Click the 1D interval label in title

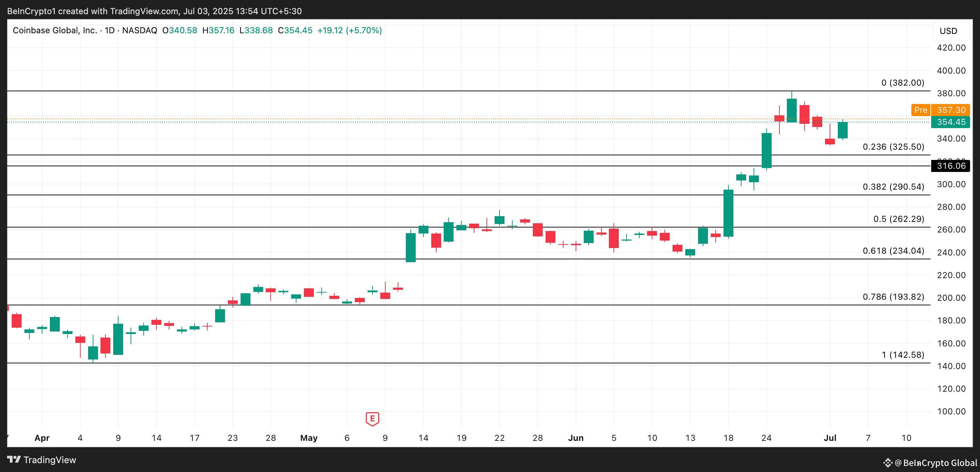coord(110,30)
